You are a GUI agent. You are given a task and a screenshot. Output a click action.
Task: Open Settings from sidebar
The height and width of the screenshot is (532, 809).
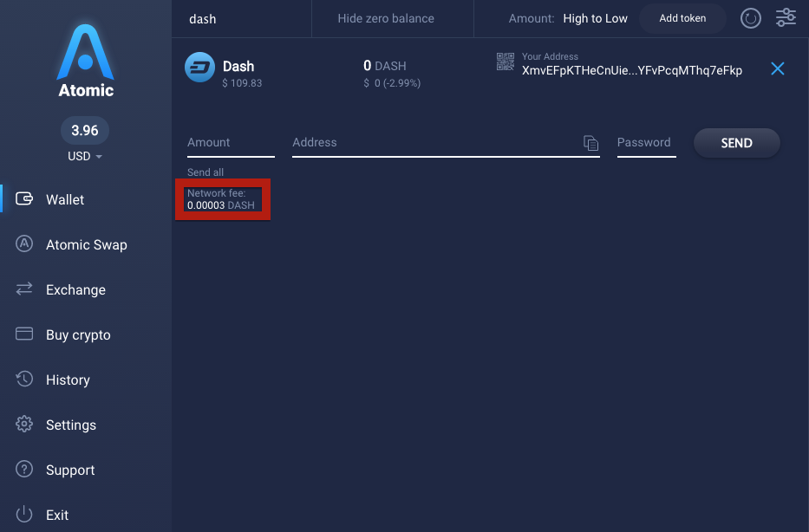coord(71,425)
